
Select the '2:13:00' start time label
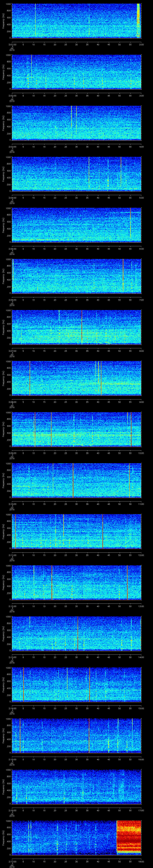pyautogui.click(x=12, y=657)
